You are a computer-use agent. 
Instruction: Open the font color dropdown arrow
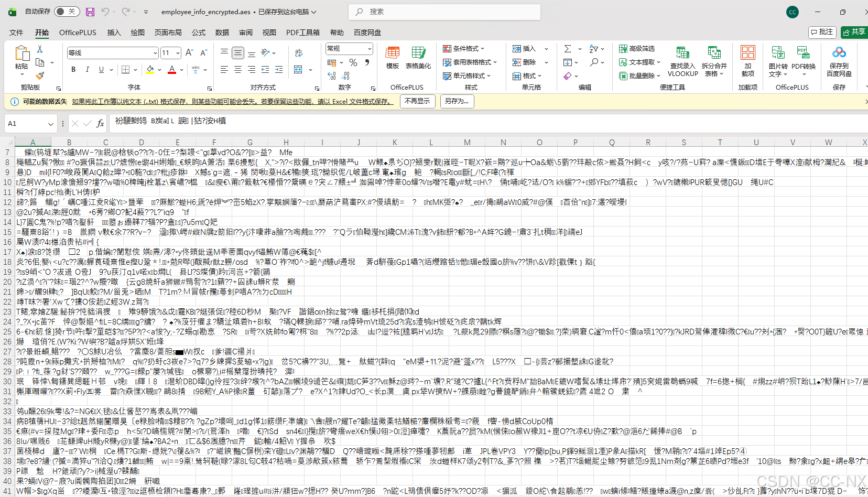point(181,70)
